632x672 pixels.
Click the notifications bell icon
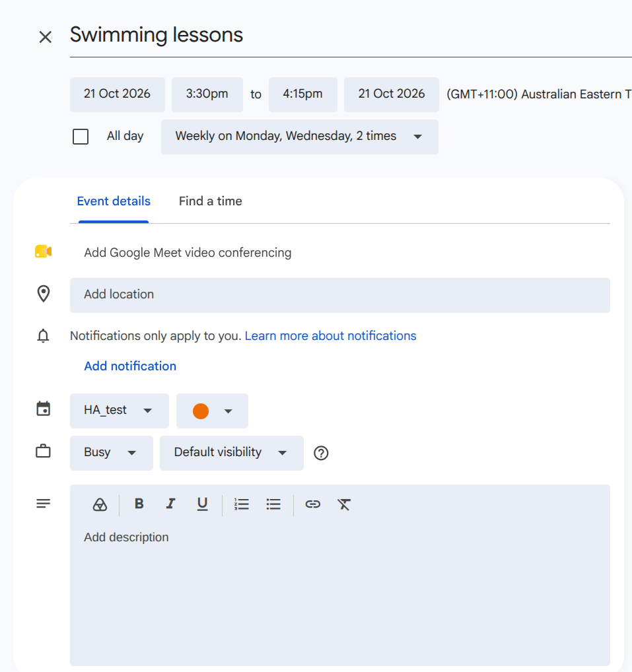click(44, 335)
